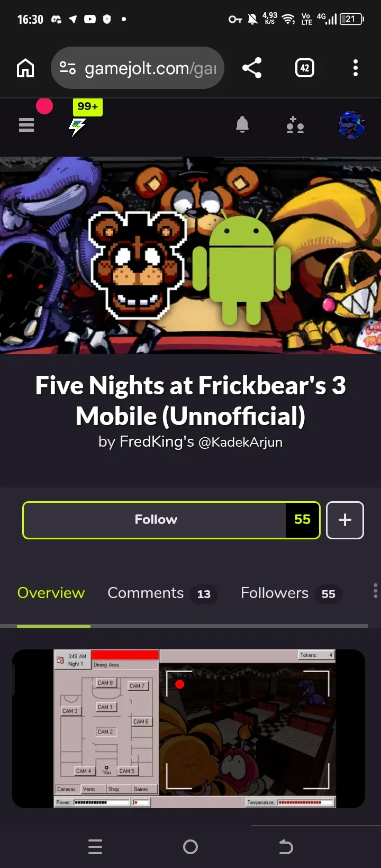This screenshot has height=868, width=381.
Task: Open the lightning bolt 99+ icon
Action: click(x=78, y=126)
